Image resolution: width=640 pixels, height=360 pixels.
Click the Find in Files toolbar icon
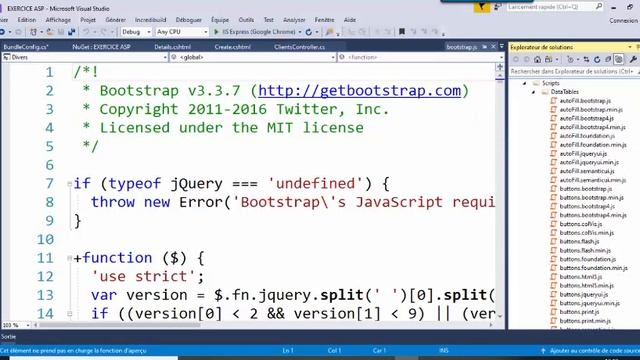click(x=329, y=32)
